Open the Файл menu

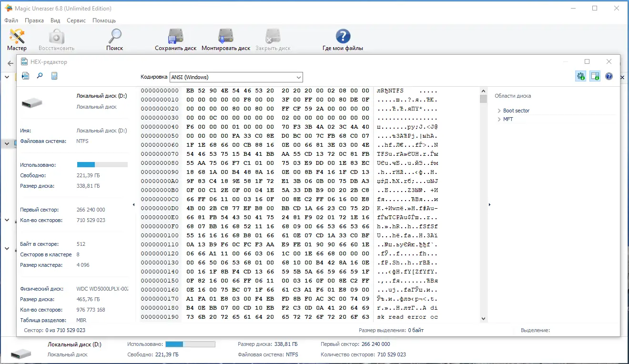click(11, 20)
